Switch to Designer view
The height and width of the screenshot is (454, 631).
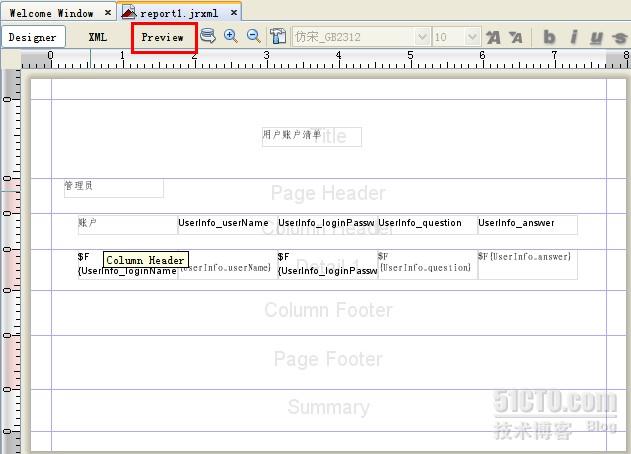(x=33, y=37)
